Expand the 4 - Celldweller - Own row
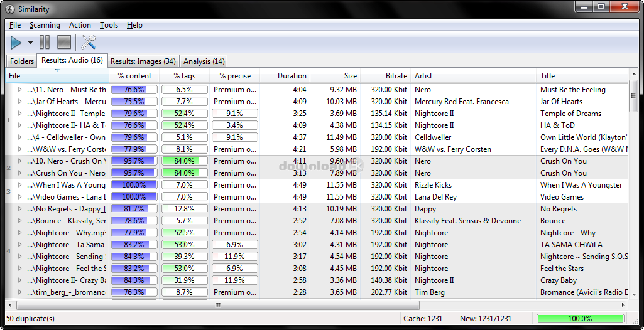Image resolution: width=644 pixels, height=330 pixels. tap(19, 137)
